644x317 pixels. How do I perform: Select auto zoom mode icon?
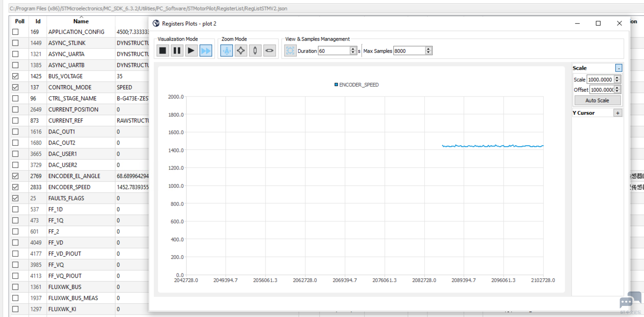coord(227,51)
